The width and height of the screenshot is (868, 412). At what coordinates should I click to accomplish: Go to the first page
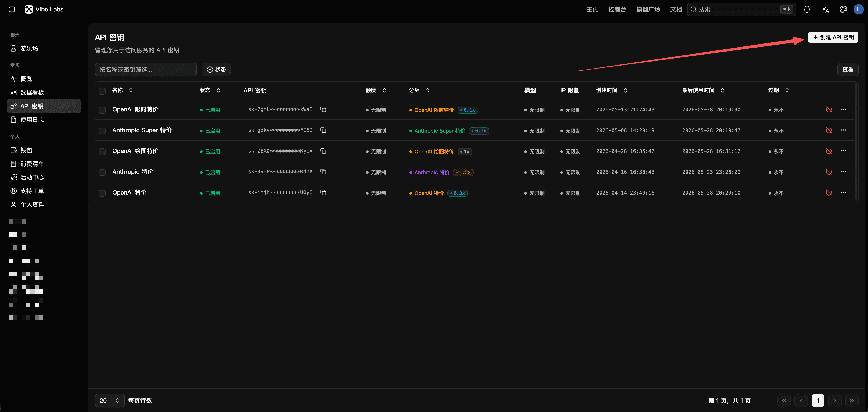click(x=784, y=401)
